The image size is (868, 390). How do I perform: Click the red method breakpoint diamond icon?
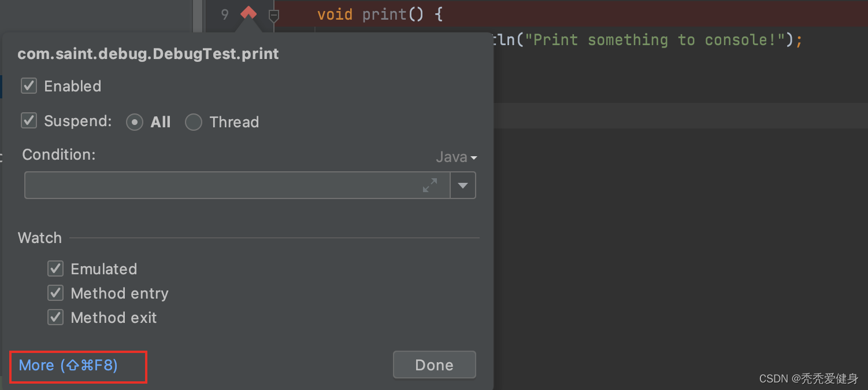tap(248, 13)
